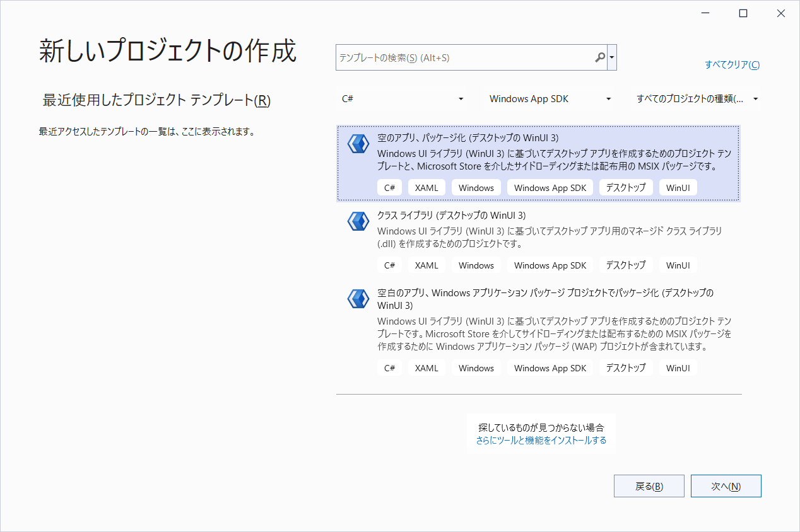Open the Windows App SDK platform dropdown
The width and height of the screenshot is (800, 532).
pos(550,99)
